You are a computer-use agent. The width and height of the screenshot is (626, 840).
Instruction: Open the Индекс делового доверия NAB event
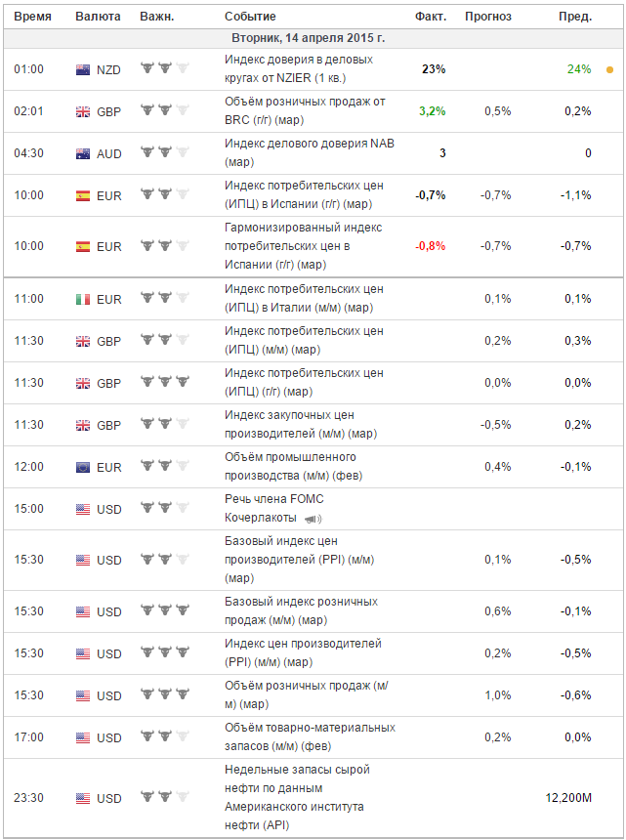pos(310,152)
